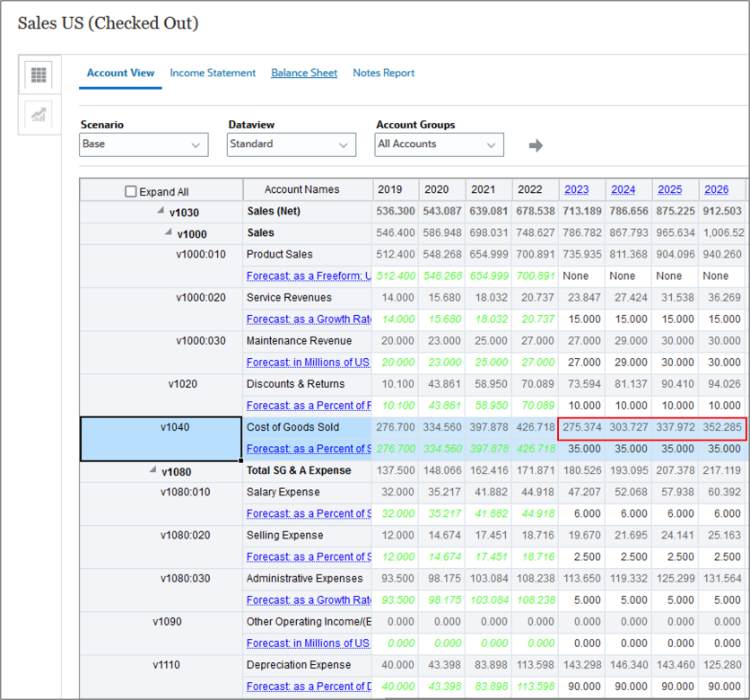The height and width of the screenshot is (700, 750).
Task: Open the Notes Report tab
Action: pos(383,74)
